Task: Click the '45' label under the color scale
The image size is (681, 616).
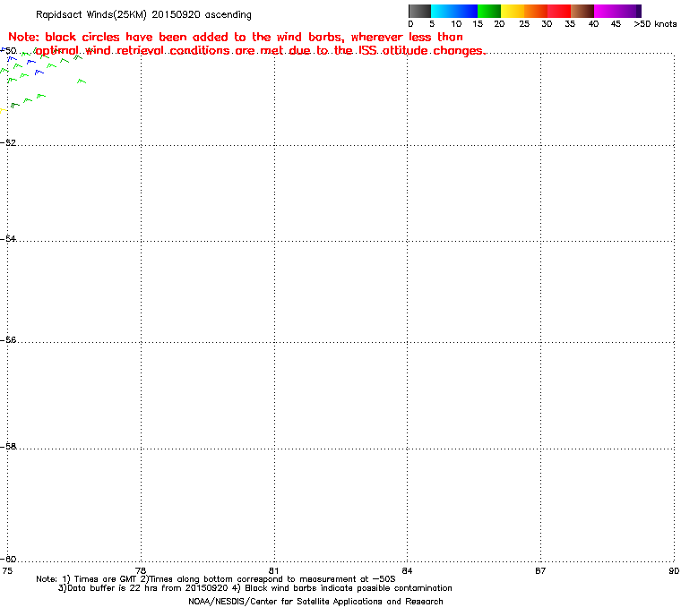Action: pyautogui.click(x=616, y=24)
